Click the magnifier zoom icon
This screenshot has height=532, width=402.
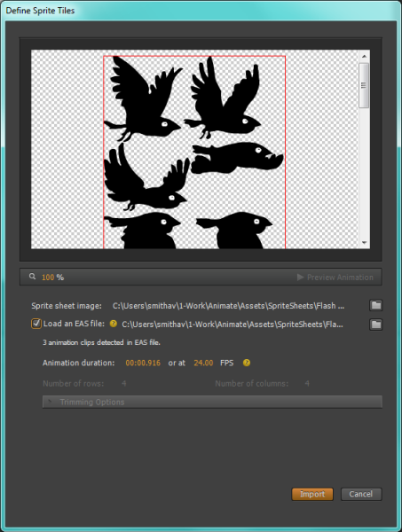pos(32,277)
